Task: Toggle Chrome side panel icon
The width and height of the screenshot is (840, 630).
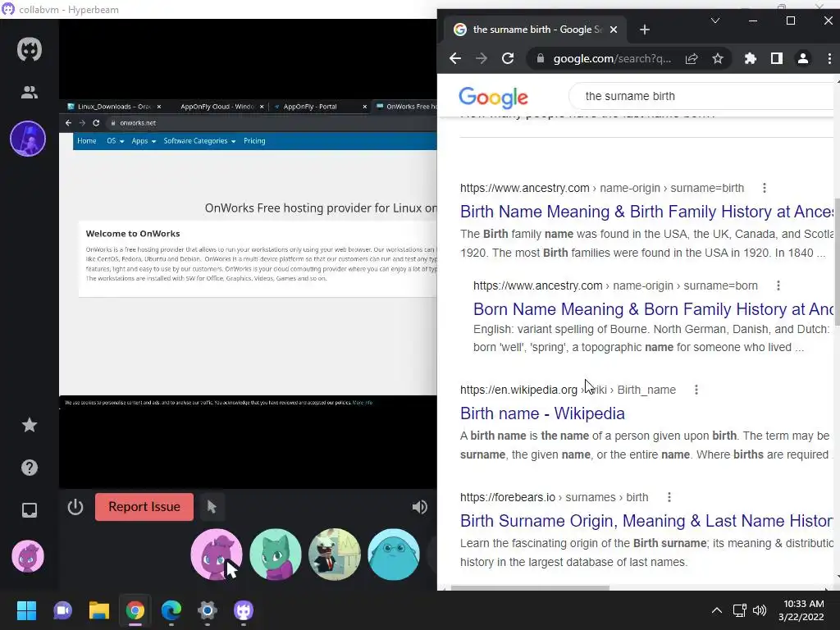Action: [x=776, y=58]
